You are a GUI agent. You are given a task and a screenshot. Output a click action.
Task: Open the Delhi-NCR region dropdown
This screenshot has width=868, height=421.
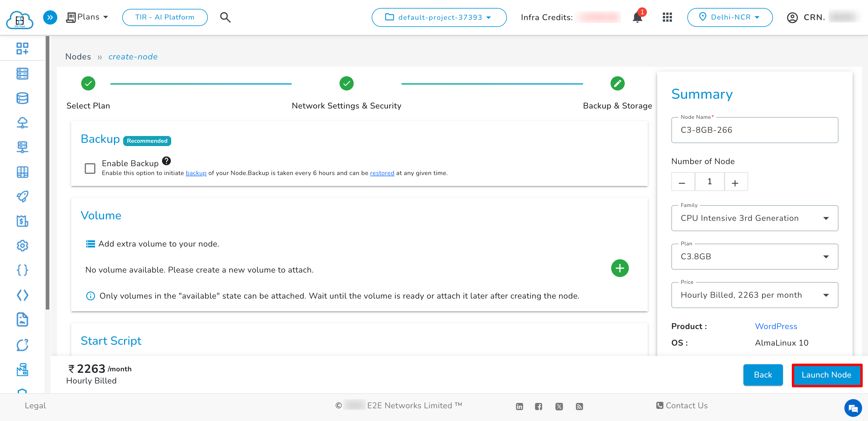730,17
